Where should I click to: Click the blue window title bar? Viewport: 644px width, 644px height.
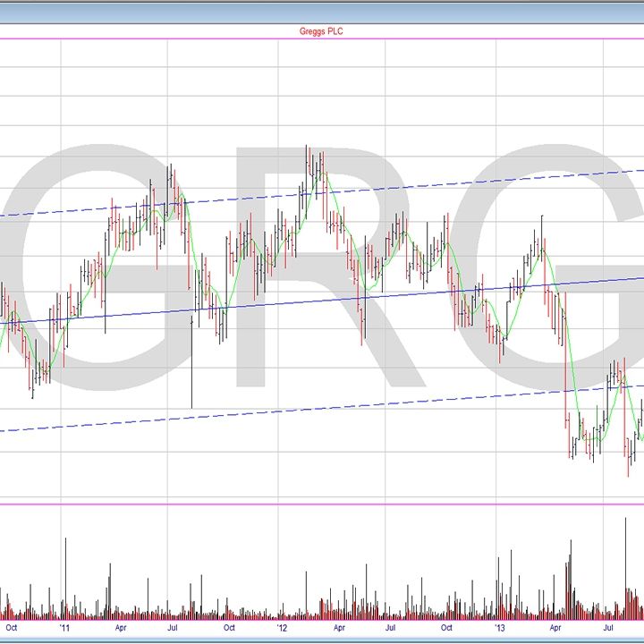pos(322,12)
